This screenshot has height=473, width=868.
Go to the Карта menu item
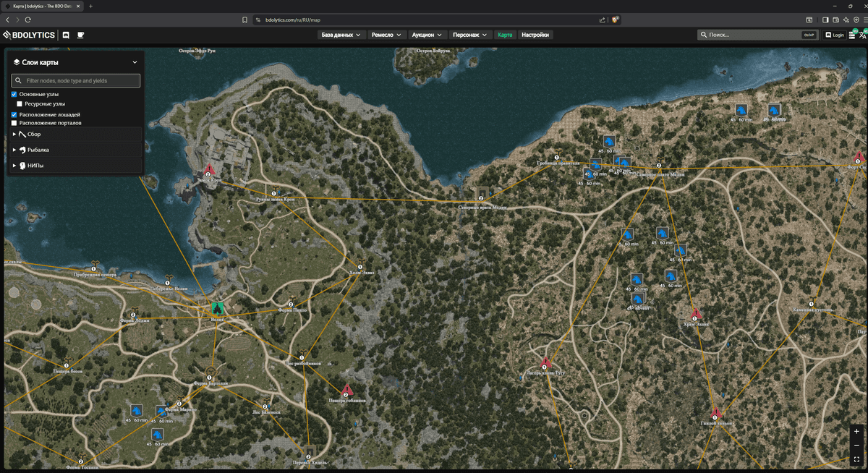[x=505, y=35]
